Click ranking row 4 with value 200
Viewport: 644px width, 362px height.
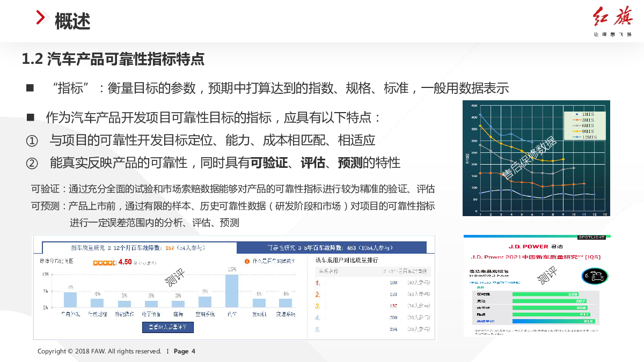tap(372, 317)
